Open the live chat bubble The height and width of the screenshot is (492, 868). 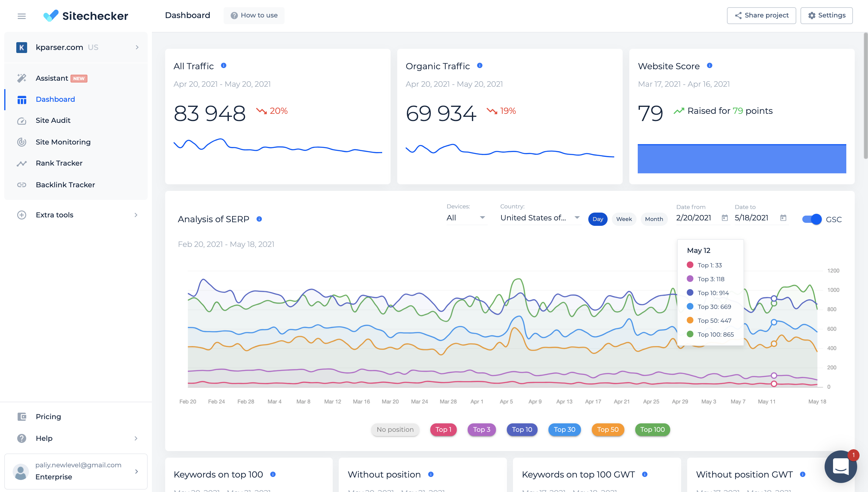841,467
